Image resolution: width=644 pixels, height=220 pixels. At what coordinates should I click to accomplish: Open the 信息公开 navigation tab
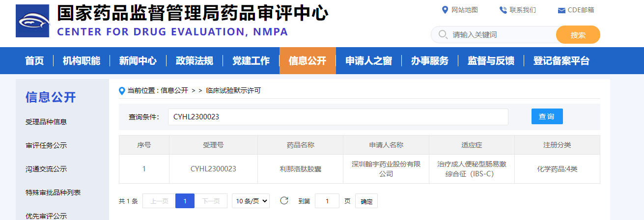tap(308, 61)
